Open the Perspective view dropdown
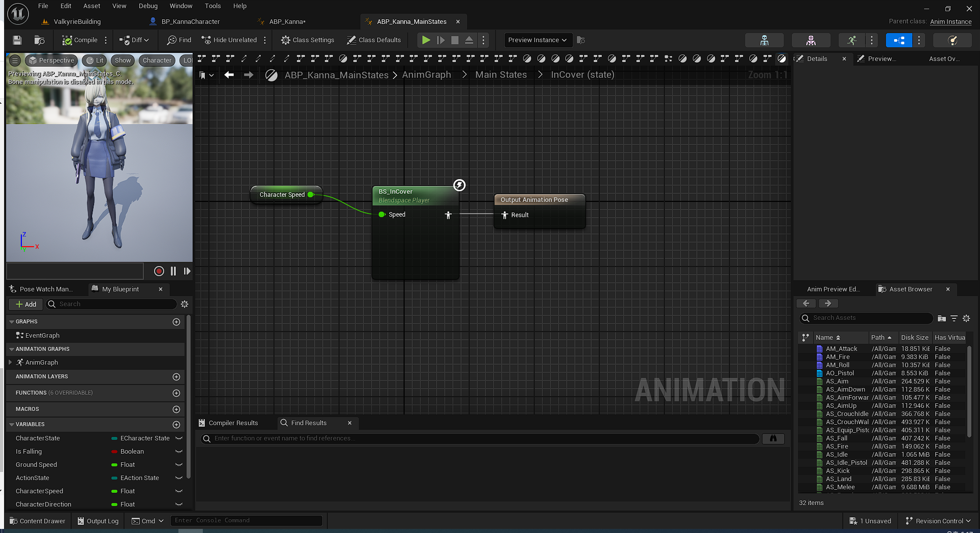The height and width of the screenshot is (533, 980). pos(52,61)
